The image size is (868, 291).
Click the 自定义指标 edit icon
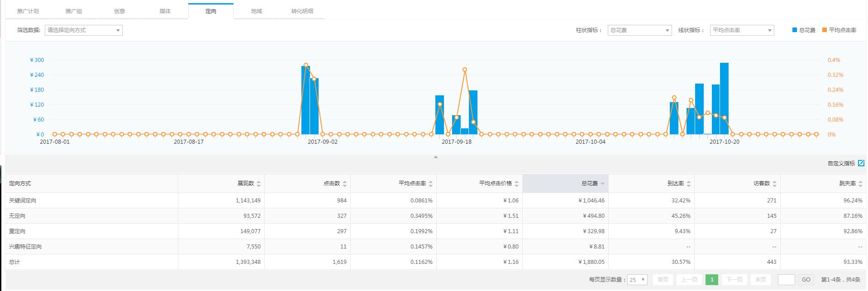[861, 163]
